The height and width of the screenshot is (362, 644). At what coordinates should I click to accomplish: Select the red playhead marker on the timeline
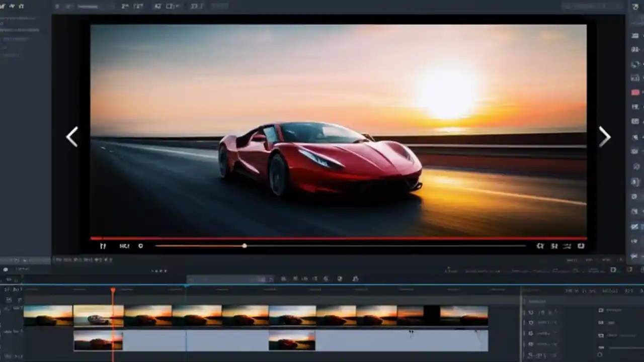click(x=113, y=291)
